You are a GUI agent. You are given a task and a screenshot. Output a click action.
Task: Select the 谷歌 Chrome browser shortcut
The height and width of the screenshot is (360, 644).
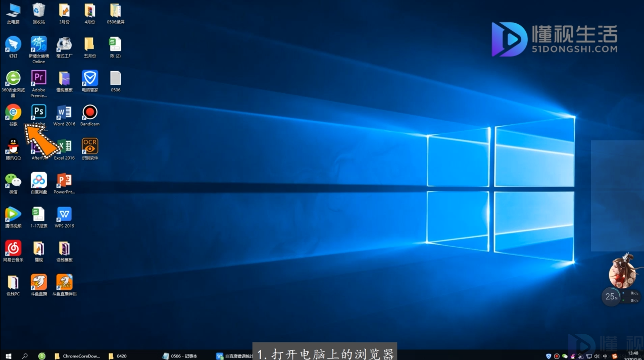(x=13, y=115)
